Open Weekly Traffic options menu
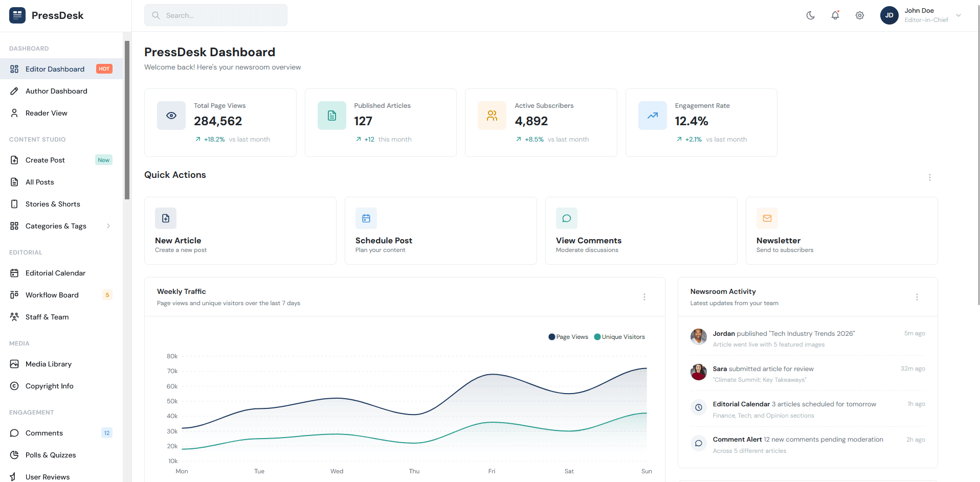Image resolution: width=980 pixels, height=482 pixels. click(x=644, y=297)
